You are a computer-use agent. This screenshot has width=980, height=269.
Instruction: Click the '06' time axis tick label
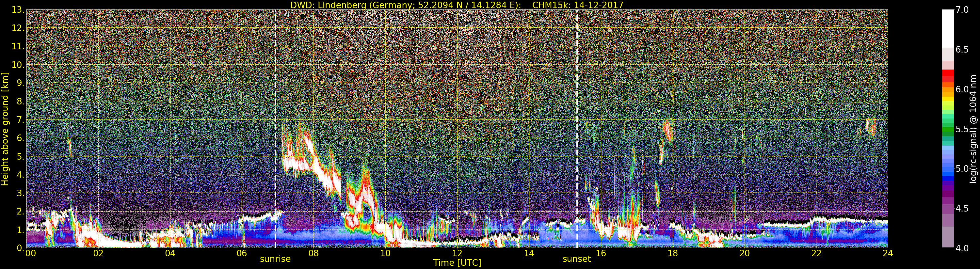[242, 253]
